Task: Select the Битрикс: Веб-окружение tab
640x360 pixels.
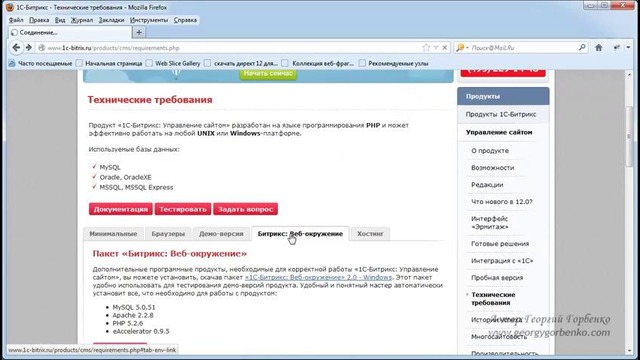Action: coord(300,234)
